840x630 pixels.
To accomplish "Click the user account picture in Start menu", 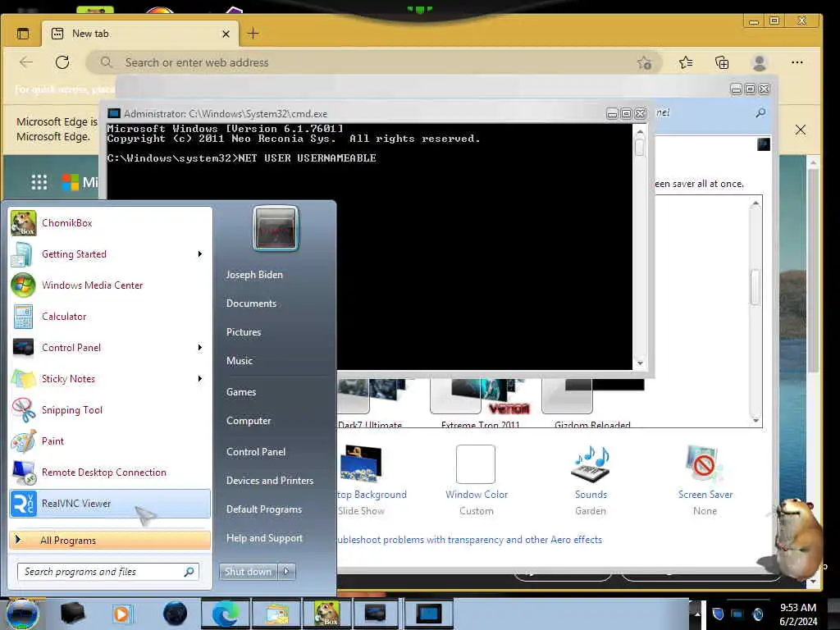I will coord(276,228).
